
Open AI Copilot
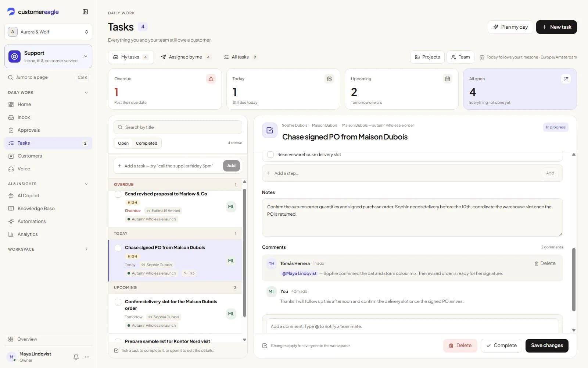tap(48, 196)
